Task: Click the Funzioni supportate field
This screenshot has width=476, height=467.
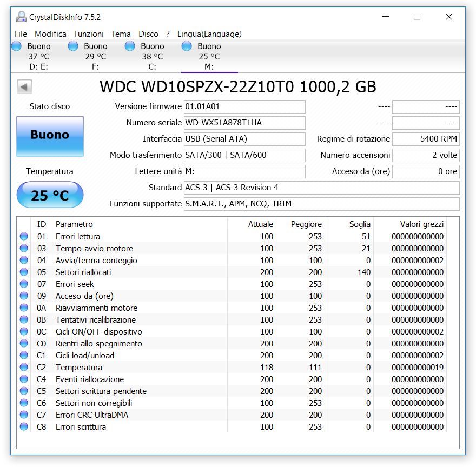Action: 322,204
